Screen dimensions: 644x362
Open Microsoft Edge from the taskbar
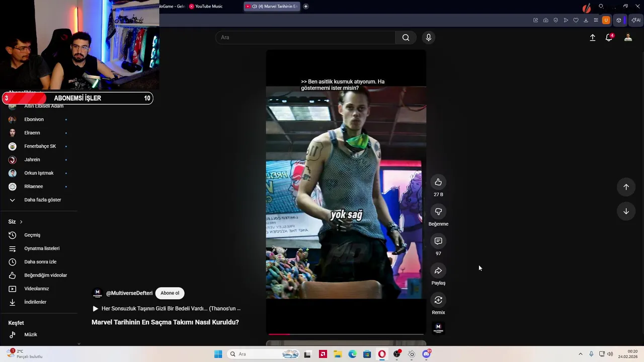352,354
